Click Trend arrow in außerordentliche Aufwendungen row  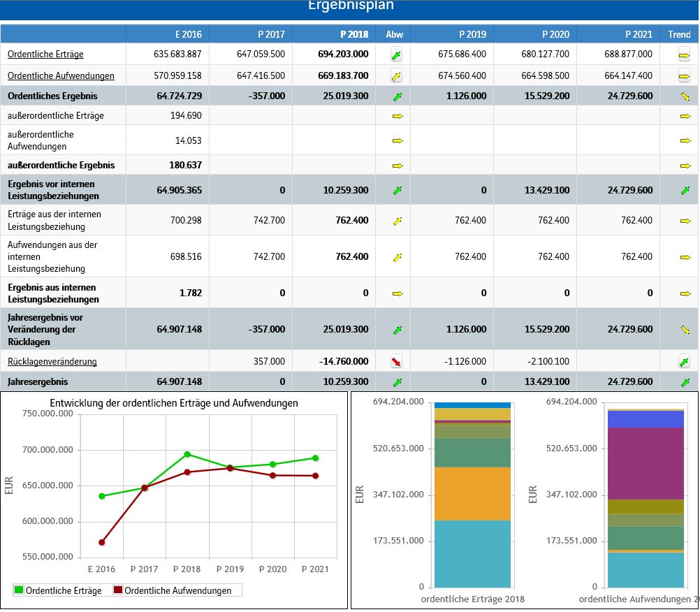685,140
